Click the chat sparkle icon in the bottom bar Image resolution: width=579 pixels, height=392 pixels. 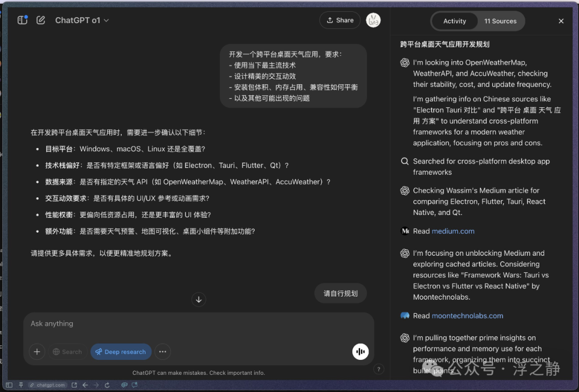[x=135, y=385]
